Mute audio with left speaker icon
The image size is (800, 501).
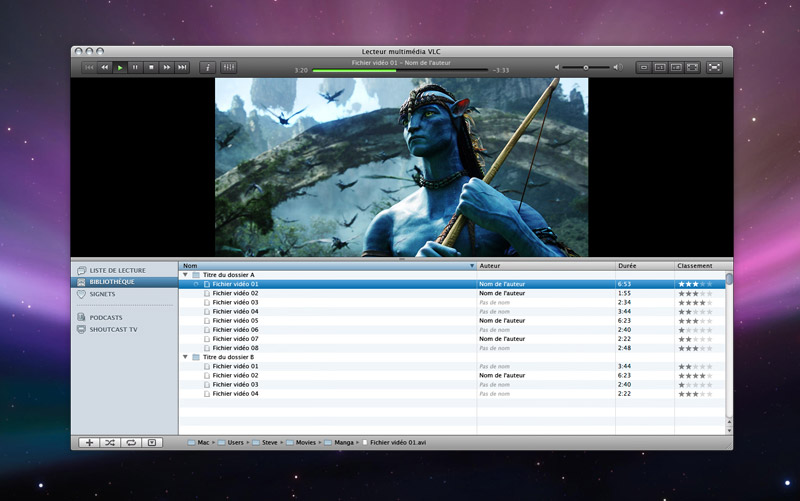557,67
